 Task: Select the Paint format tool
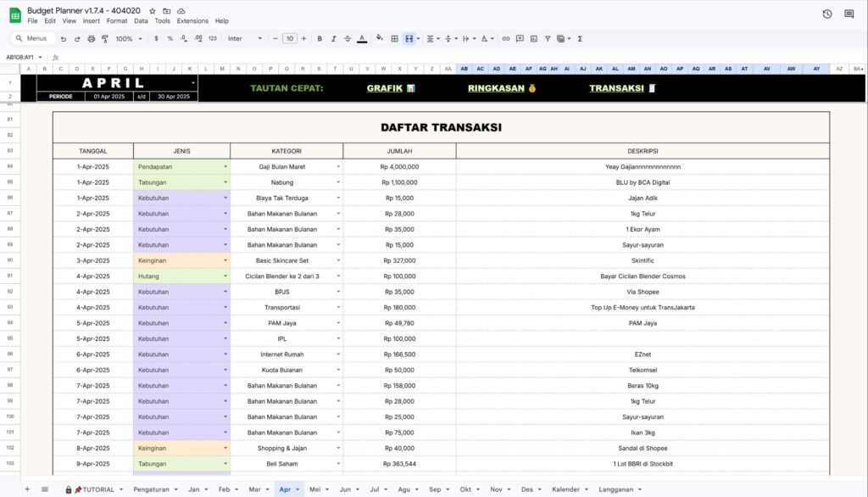click(x=105, y=39)
